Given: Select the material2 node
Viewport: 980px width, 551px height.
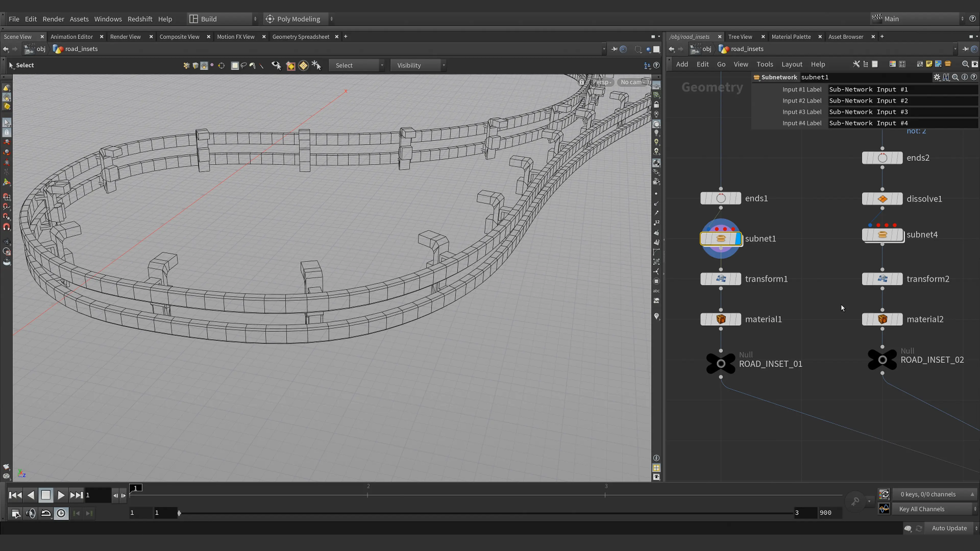Looking at the screenshot, I should (x=882, y=319).
